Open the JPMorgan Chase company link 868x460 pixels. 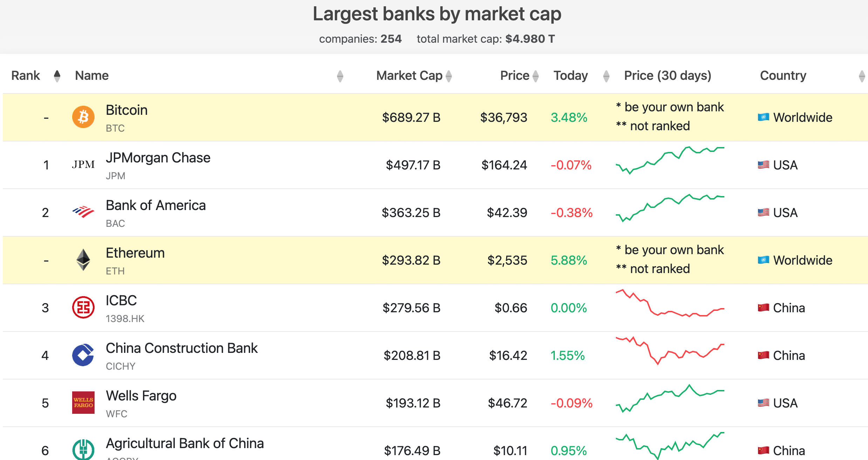158,158
